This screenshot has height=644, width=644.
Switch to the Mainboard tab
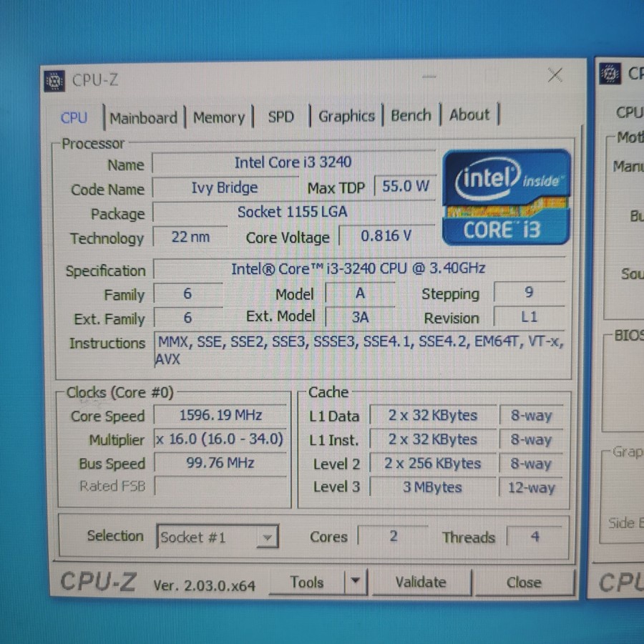pos(143,118)
